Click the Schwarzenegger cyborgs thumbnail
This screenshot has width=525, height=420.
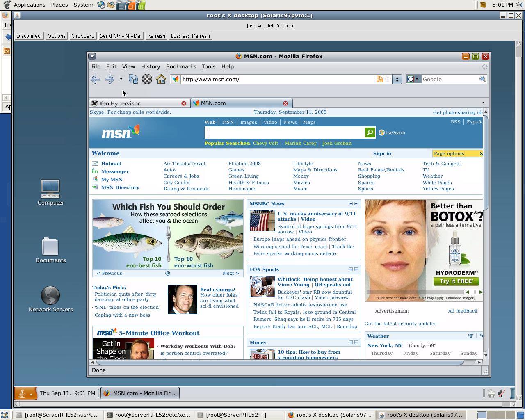[183, 299]
